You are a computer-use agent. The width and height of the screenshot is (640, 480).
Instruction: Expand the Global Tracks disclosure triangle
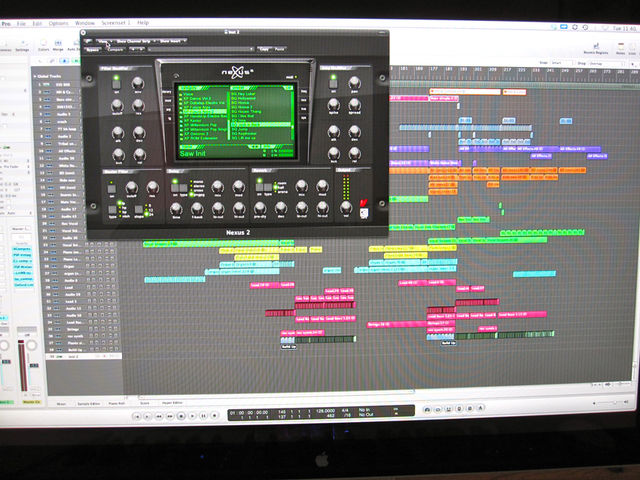(35, 76)
